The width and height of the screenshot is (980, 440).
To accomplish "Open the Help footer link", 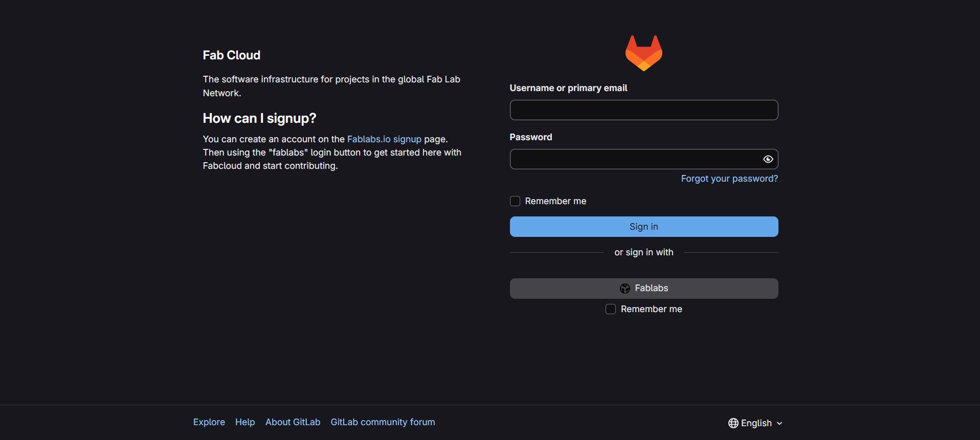I will 244,422.
